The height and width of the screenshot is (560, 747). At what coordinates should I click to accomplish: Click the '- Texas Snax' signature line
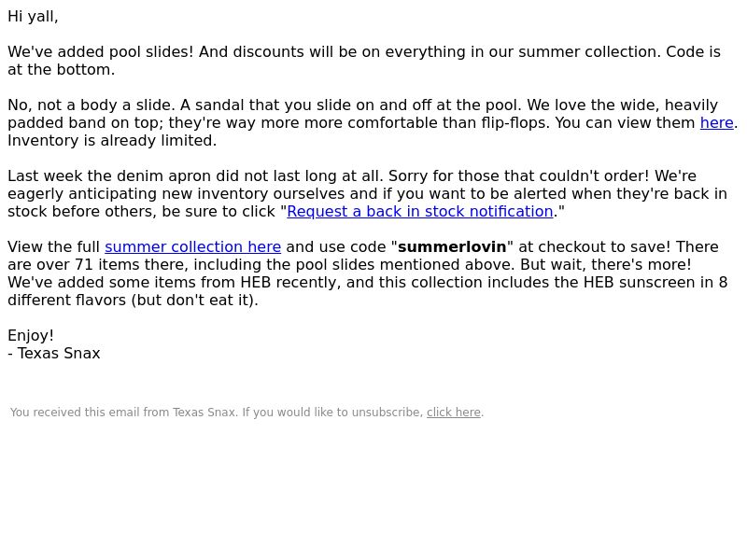(54, 354)
